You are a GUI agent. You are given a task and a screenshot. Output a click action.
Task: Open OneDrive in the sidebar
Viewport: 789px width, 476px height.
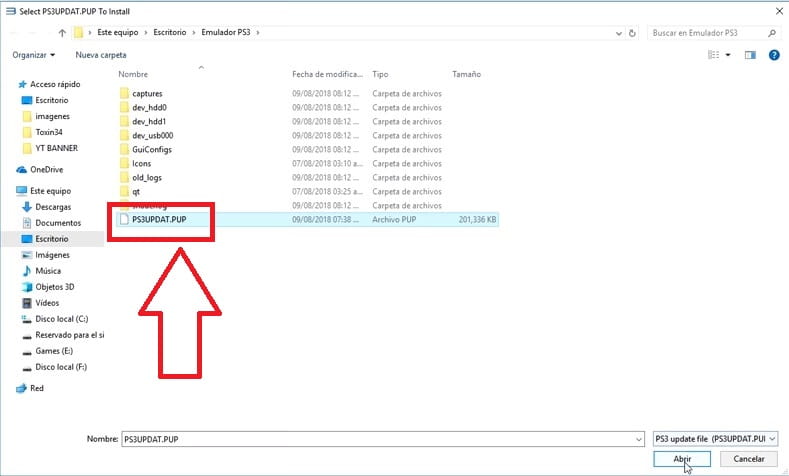point(46,169)
